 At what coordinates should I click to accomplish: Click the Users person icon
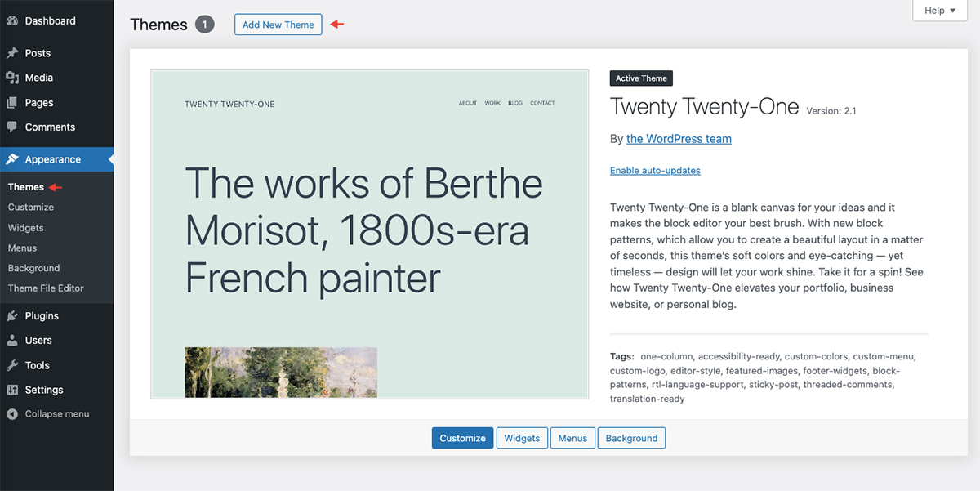pyautogui.click(x=12, y=341)
